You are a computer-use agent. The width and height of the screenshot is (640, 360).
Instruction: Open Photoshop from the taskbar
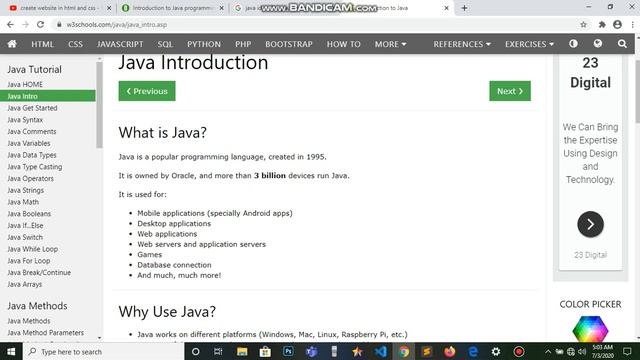point(288,351)
